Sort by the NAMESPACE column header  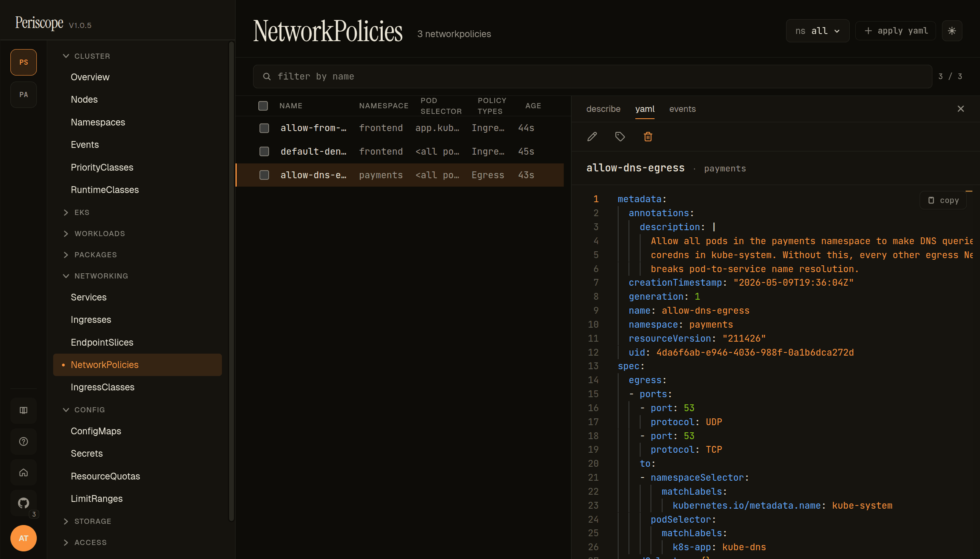point(383,106)
